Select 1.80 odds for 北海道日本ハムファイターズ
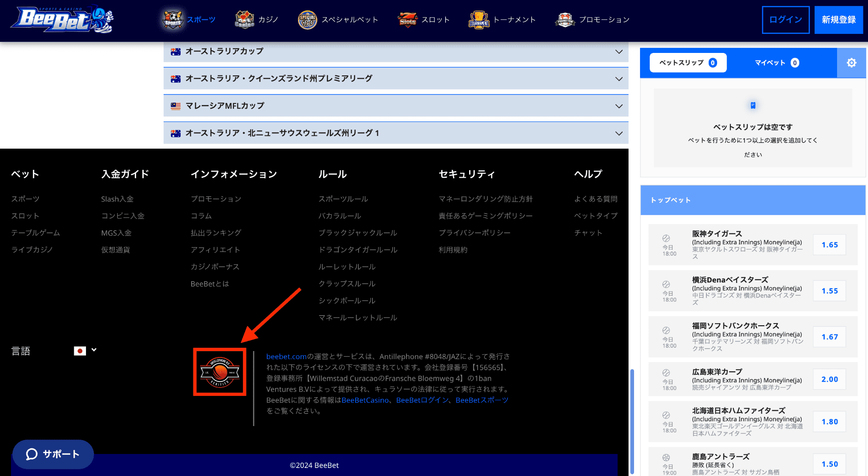This screenshot has width=868, height=476. [829, 422]
